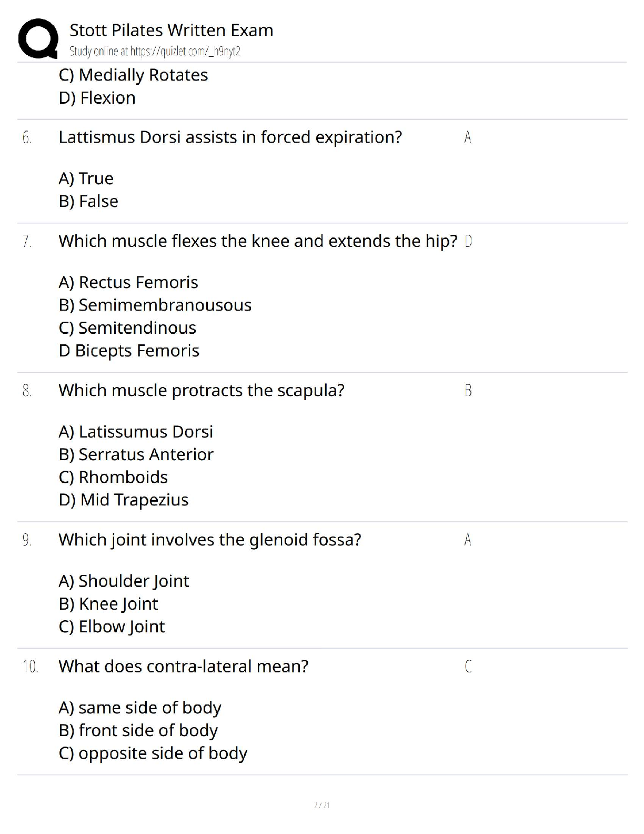Click the Quizlet Q logo icon
Image resolution: width=644 pixels, height=834 pixels.
point(38,38)
